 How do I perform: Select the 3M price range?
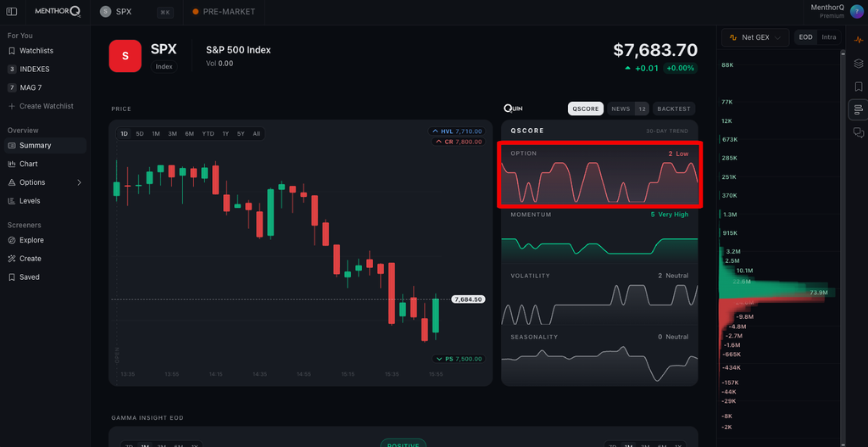173,133
